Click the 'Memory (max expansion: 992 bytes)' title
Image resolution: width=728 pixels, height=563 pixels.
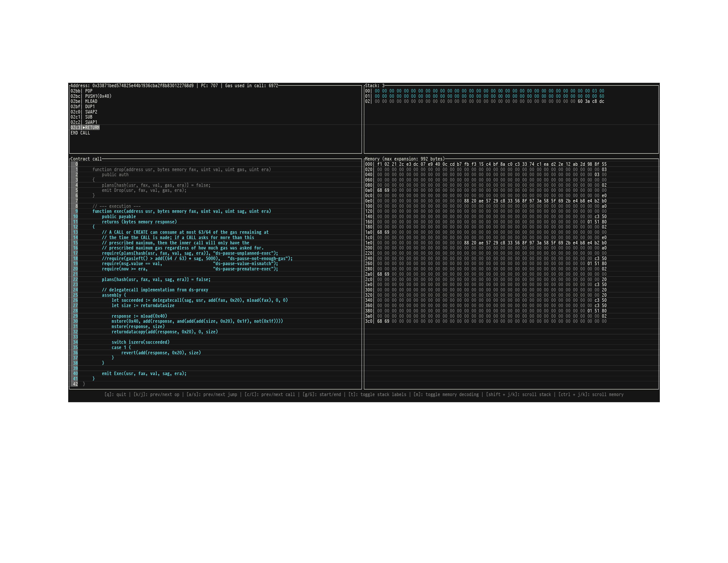[405, 159]
